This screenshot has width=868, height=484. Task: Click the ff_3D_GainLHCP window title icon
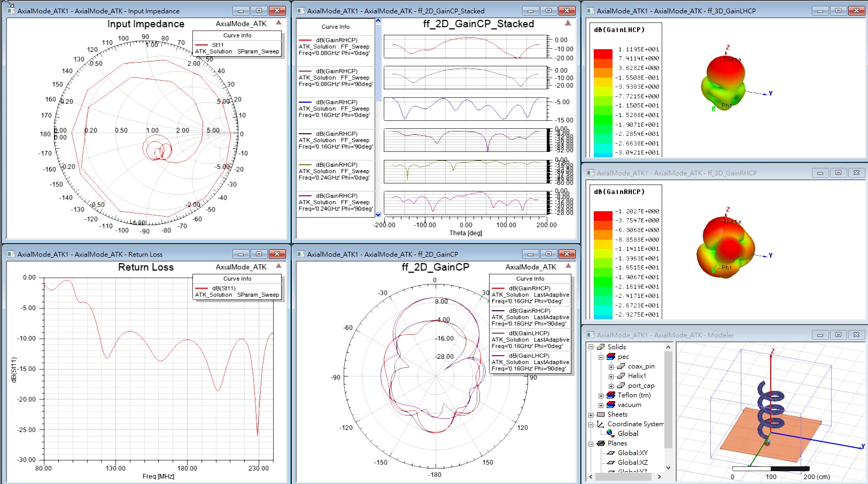tap(590, 11)
